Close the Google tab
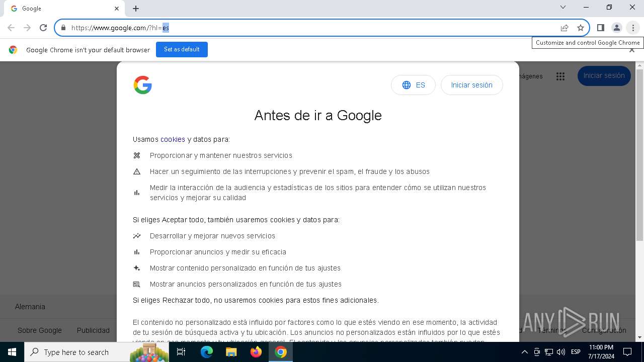Image resolution: width=644 pixels, height=362 pixels. coord(117,9)
